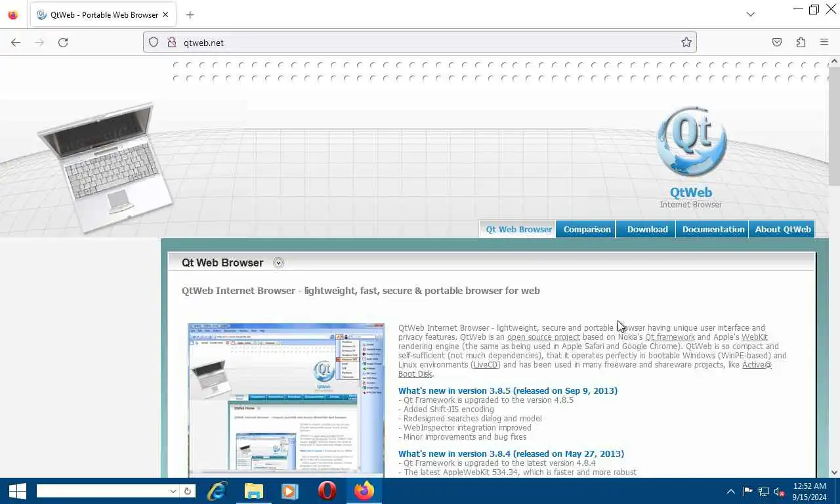
Task: Click the scrollbar up arrow
Action: [x=834, y=61]
